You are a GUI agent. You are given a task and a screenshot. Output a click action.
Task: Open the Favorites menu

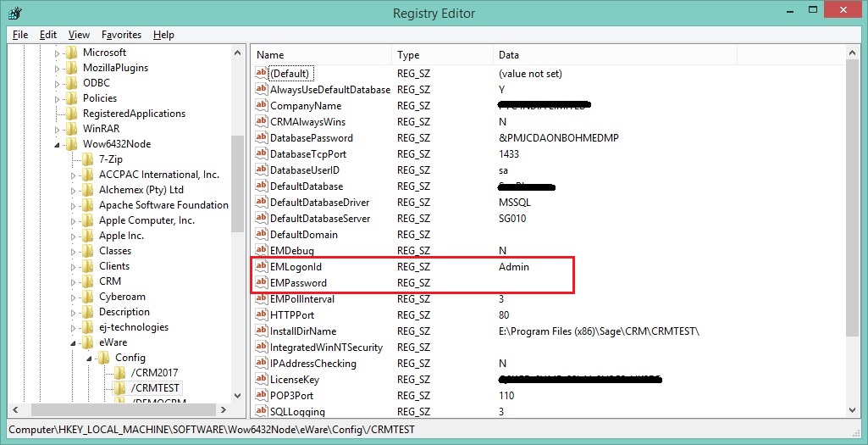[121, 35]
